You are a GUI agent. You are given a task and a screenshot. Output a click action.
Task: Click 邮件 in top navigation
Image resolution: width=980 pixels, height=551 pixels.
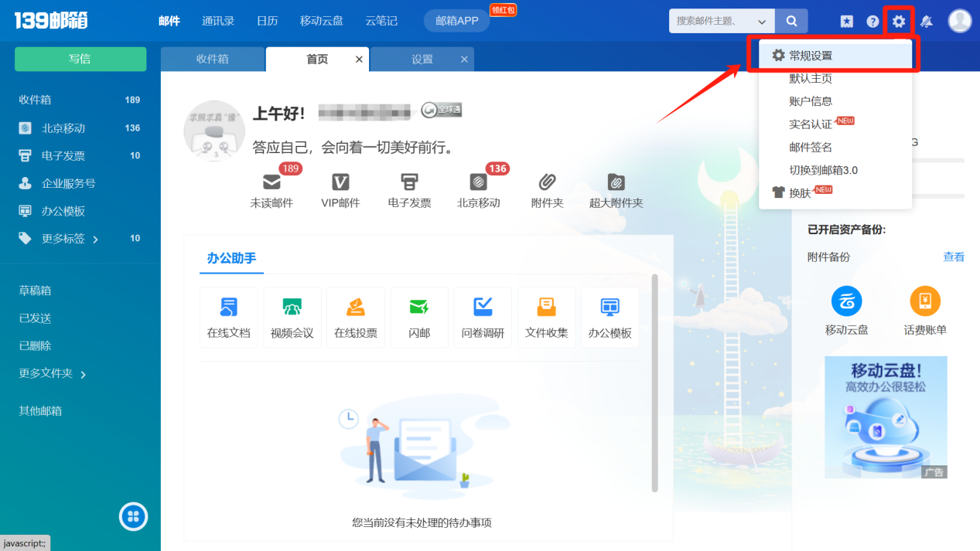point(169,21)
